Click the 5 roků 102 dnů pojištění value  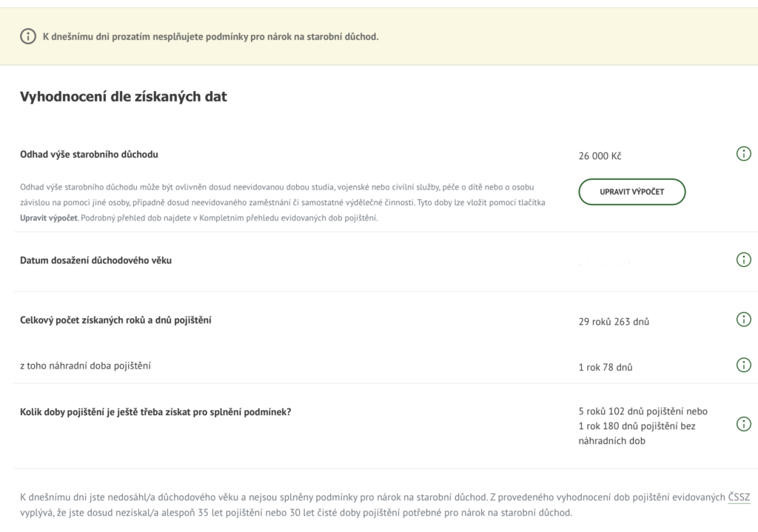[x=643, y=411]
